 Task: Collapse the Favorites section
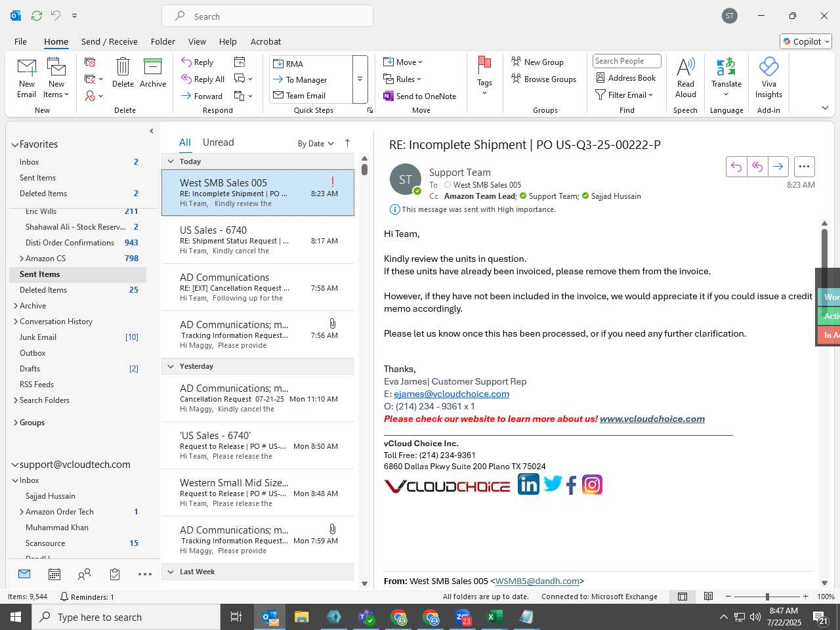(x=14, y=145)
